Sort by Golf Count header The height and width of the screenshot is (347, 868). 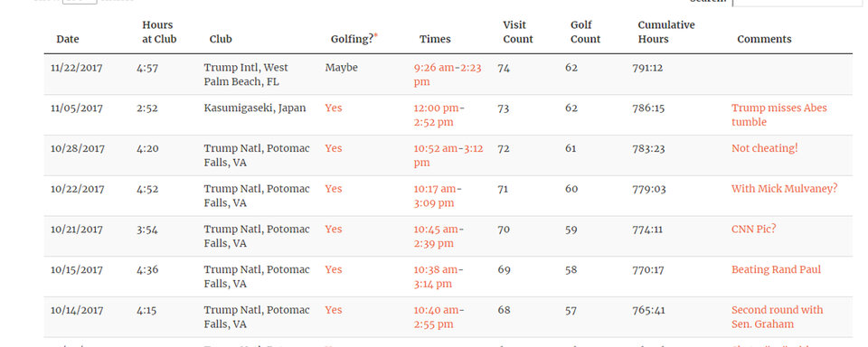coord(585,33)
